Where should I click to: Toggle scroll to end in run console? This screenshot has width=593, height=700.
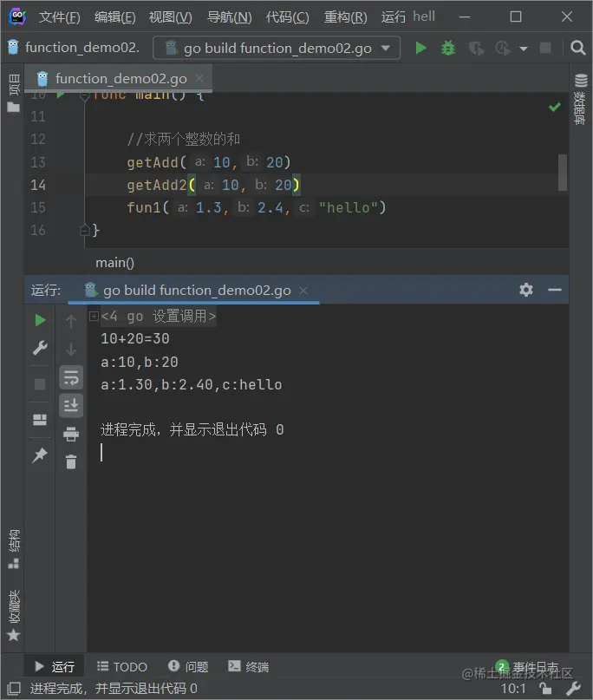71,405
